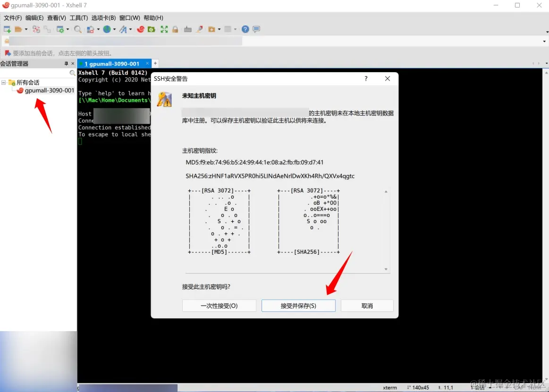This screenshot has height=392, width=549.
Task: Click the red bookmark flag icon
Action: pyautogui.click(x=8, y=53)
